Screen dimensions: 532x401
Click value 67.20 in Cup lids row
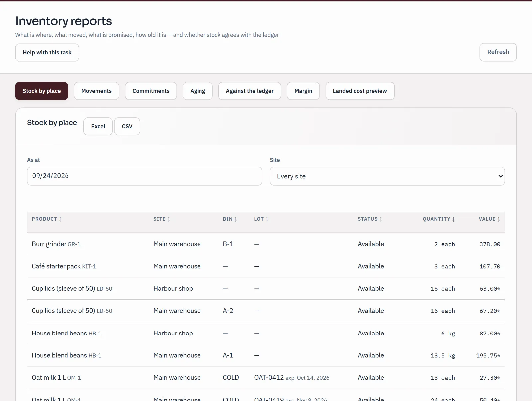490,311
